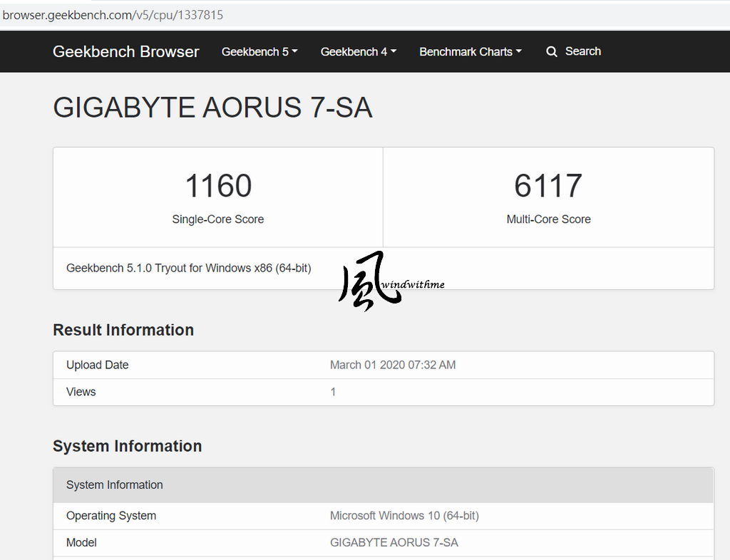
Task: Click the browser address bar URL
Action: click(113, 15)
